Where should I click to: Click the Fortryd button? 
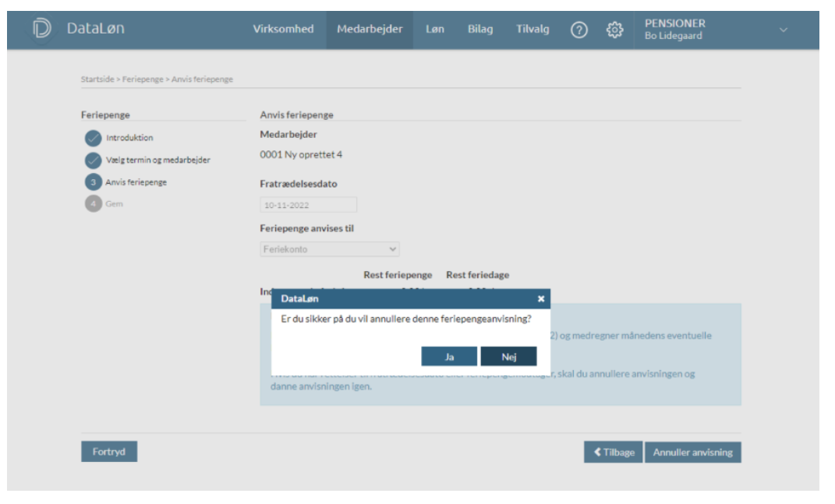click(109, 452)
